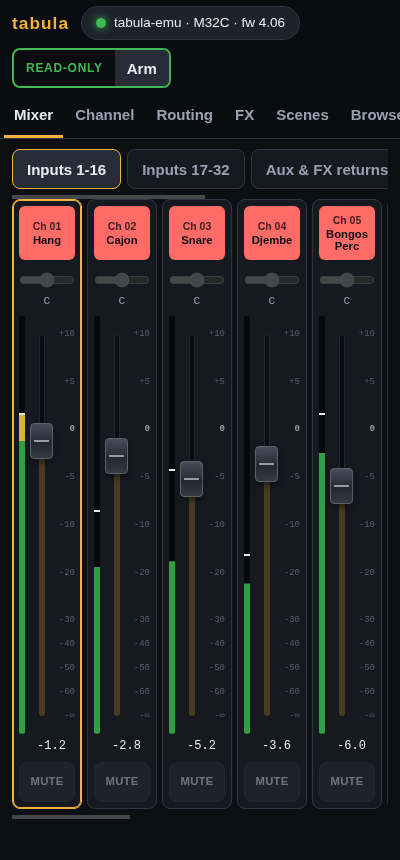Open the Channel tab
This screenshot has height=860, width=400.
click(x=105, y=115)
